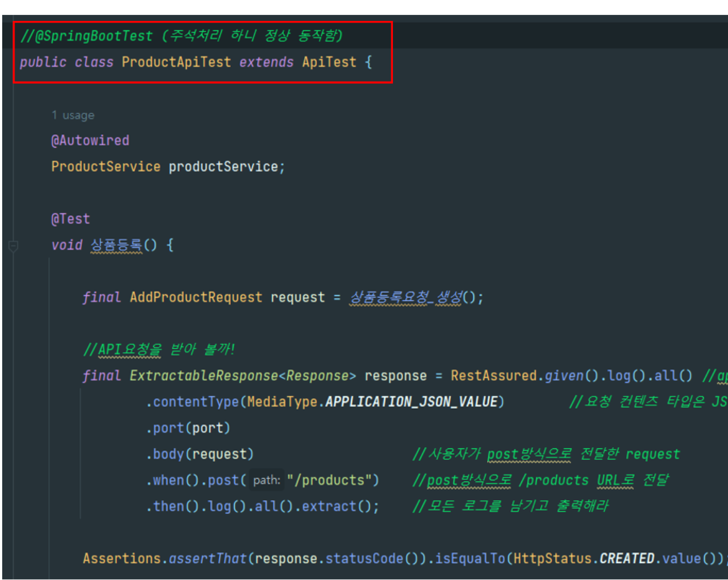Click the @Autowired annotation
This screenshot has width=728, height=580.
point(90,140)
